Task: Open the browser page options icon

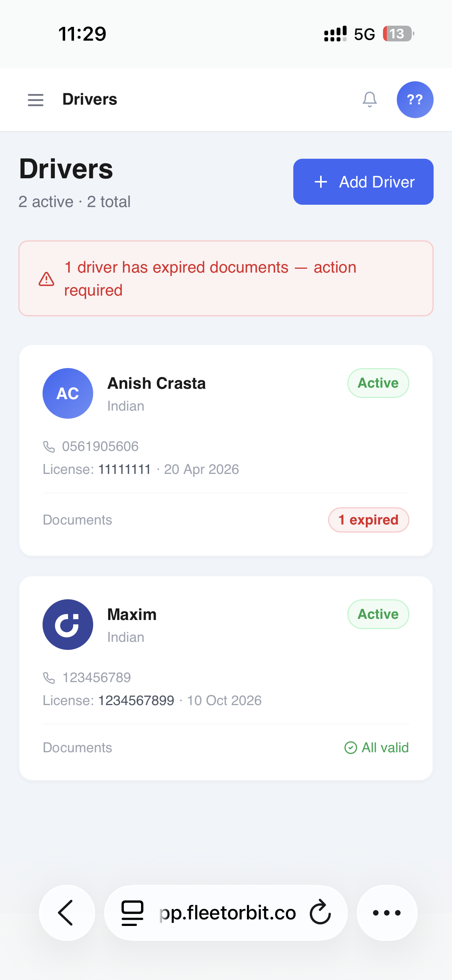Action: tap(132, 913)
